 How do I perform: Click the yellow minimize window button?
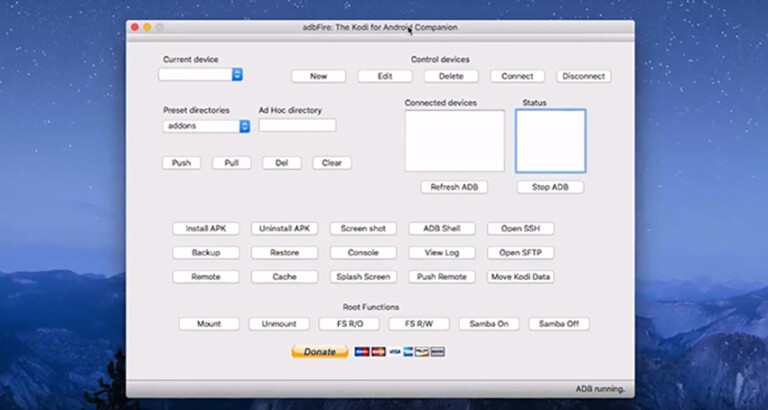tap(147, 27)
